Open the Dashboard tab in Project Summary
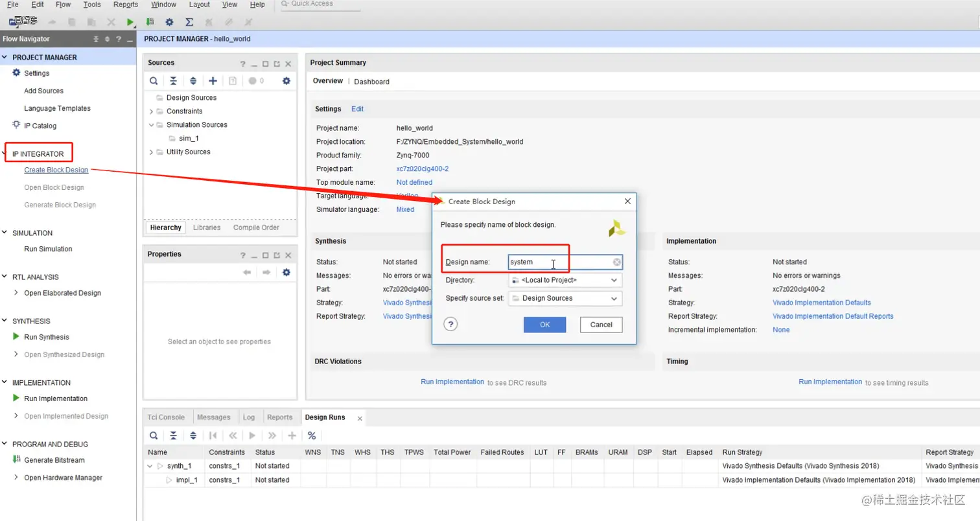Viewport: 980px width, 521px height. (x=371, y=82)
